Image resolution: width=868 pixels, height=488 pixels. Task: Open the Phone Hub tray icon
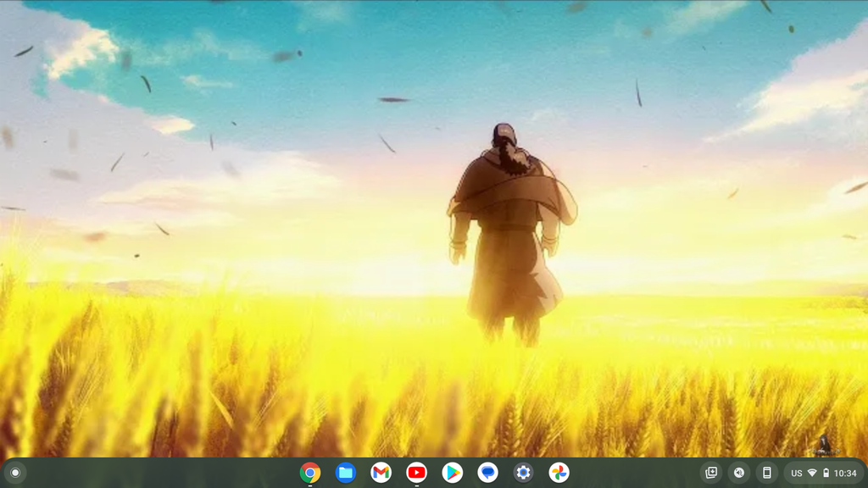point(766,473)
